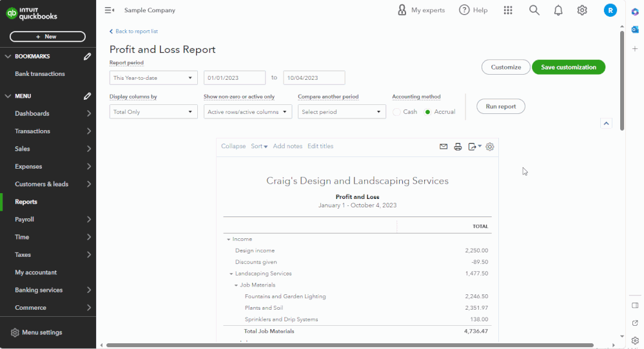Select the Accrual accounting method
644x349 pixels.
(427, 112)
